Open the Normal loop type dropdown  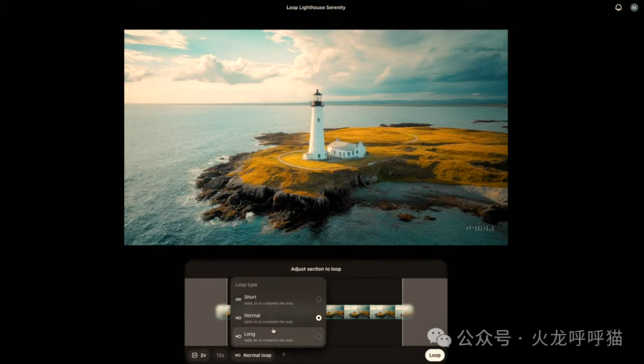pyautogui.click(x=253, y=356)
